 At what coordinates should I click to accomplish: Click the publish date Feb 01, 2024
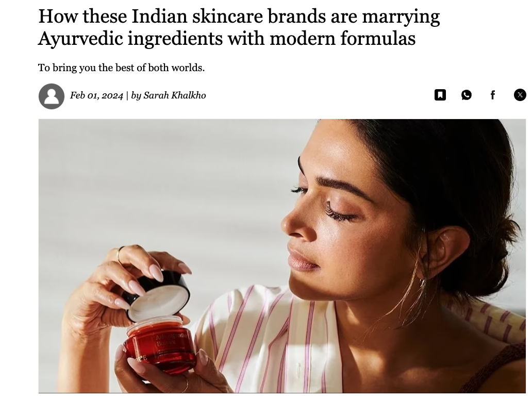coord(96,95)
